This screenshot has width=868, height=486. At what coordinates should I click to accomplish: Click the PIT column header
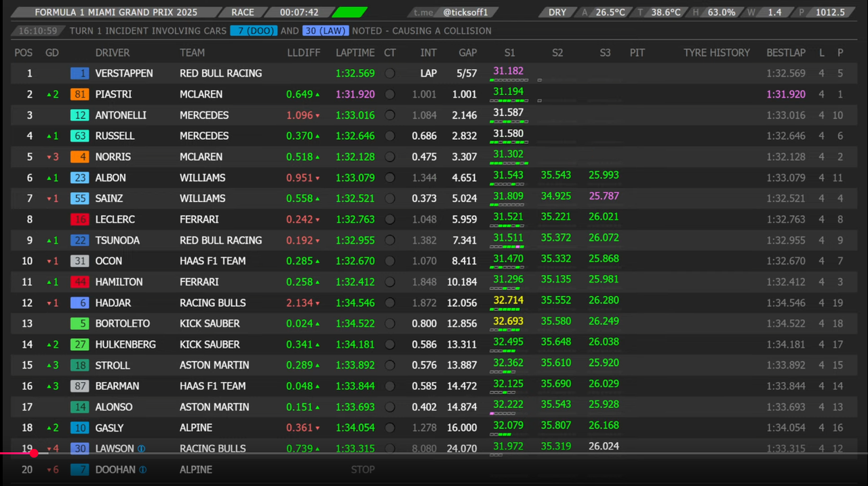pyautogui.click(x=637, y=53)
